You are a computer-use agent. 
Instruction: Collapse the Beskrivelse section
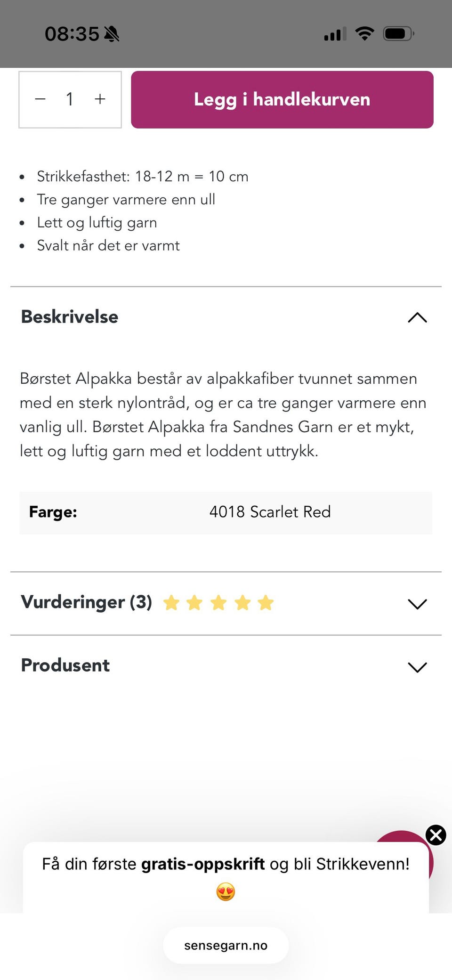tap(416, 317)
